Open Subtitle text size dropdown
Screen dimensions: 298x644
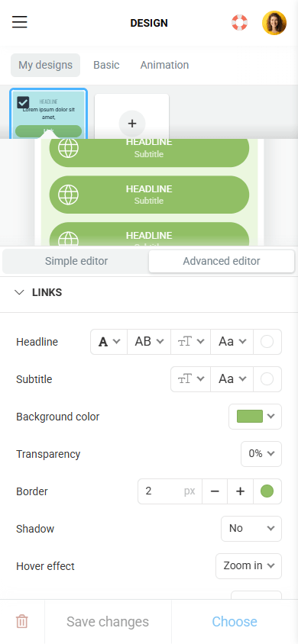[x=191, y=379]
